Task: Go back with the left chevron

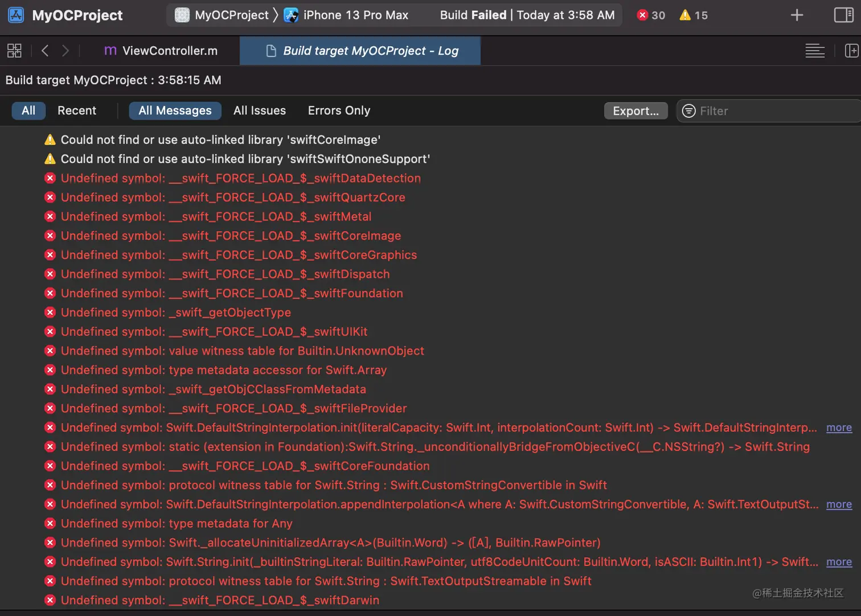Action: 45,51
